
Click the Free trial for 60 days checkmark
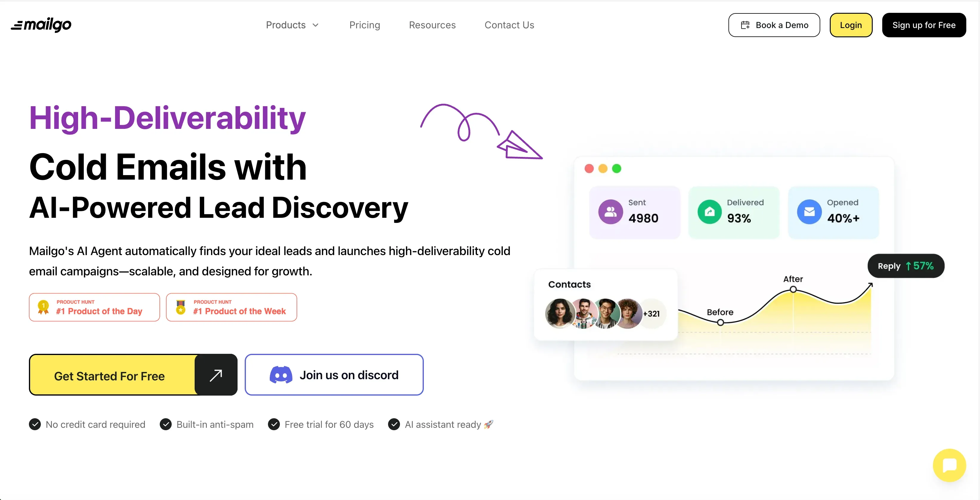point(274,424)
